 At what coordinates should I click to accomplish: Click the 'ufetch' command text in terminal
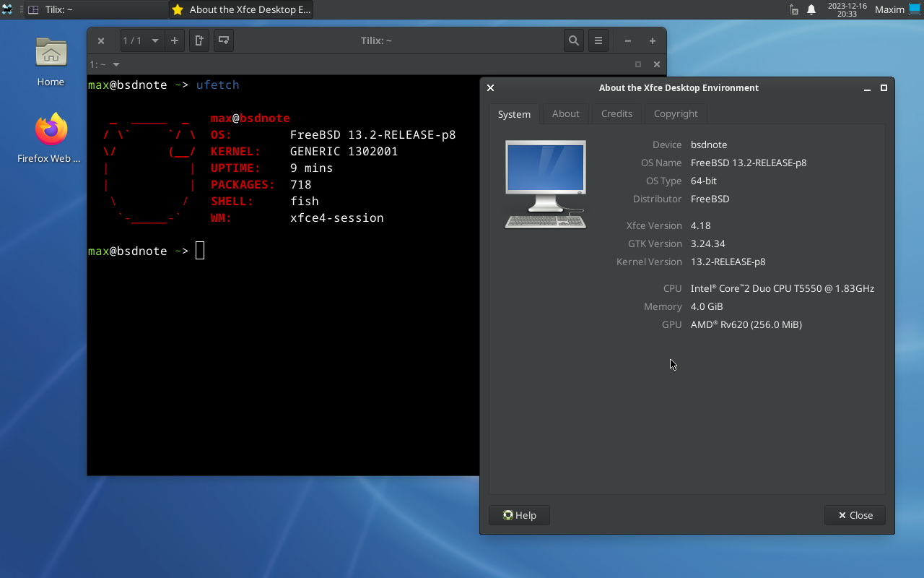[x=217, y=85]
